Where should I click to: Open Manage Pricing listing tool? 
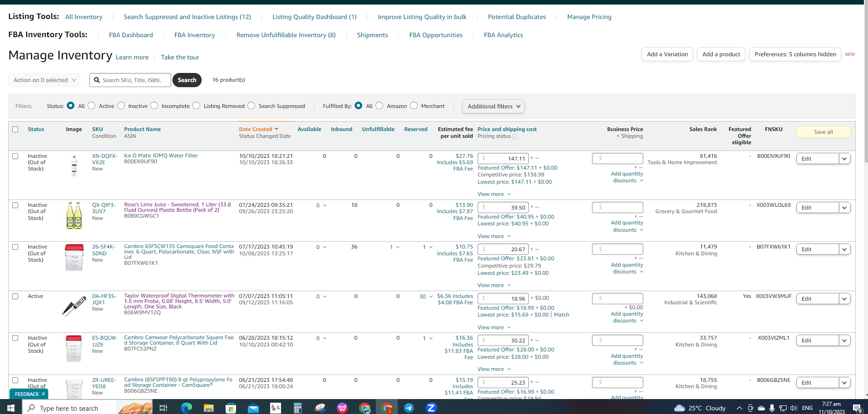click(x=589, y=17)
